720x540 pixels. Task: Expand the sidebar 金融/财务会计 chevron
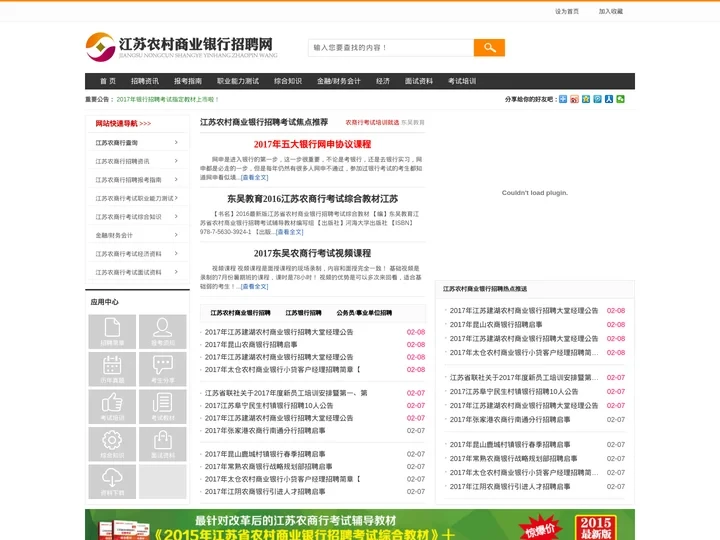[176, 235]
